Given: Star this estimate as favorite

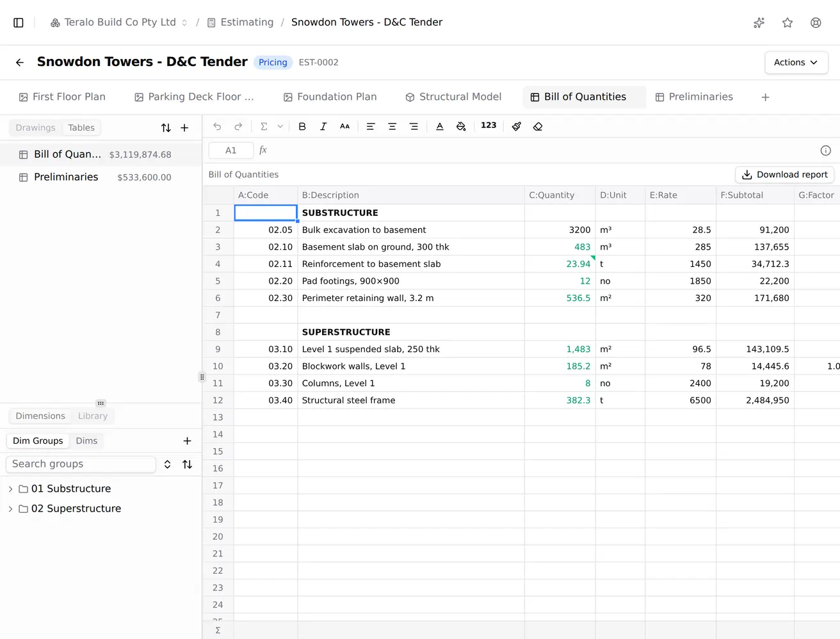Looking at the screenshot, I should pos(787,22).
